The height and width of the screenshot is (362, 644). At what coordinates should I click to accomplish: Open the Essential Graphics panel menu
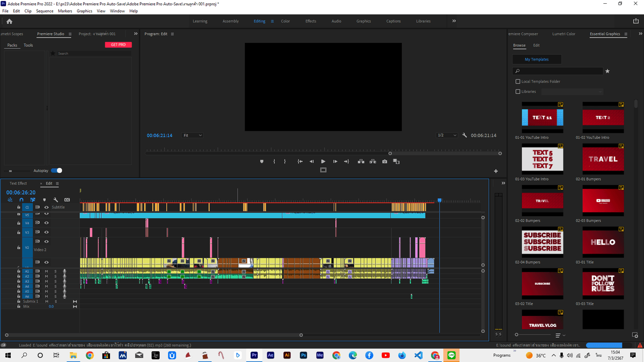[625, 34]
